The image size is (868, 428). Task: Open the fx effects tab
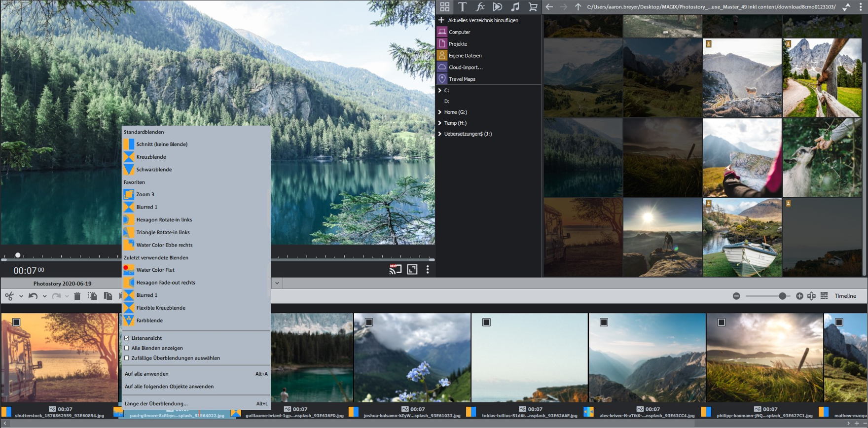pos(480,7)
